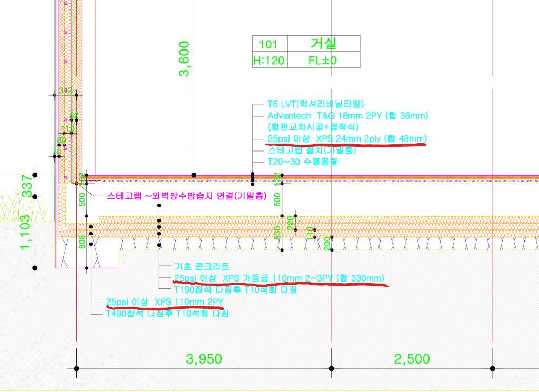Click the 2,500 horizontal dimension
The height and width of the screenshot is (392, 539).
click(x=412, y=359)
